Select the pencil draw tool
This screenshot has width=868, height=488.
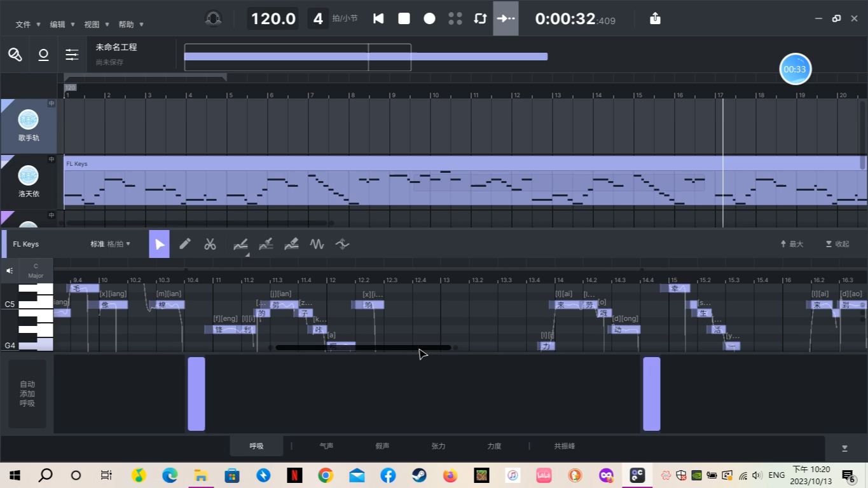point(185,244)
